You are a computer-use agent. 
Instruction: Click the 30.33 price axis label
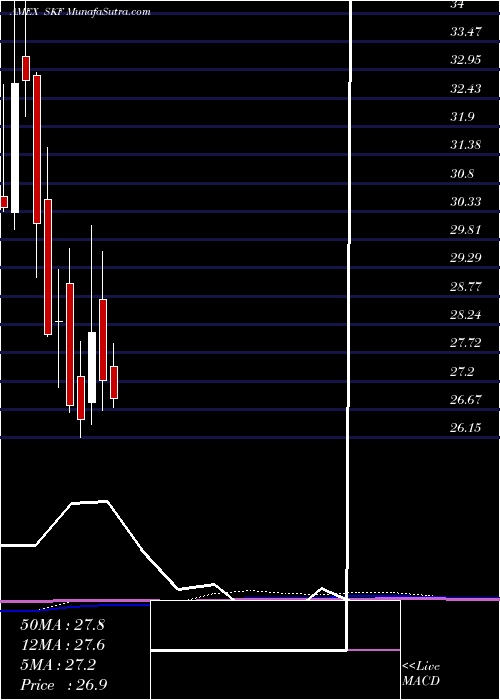tap(466, 201)
